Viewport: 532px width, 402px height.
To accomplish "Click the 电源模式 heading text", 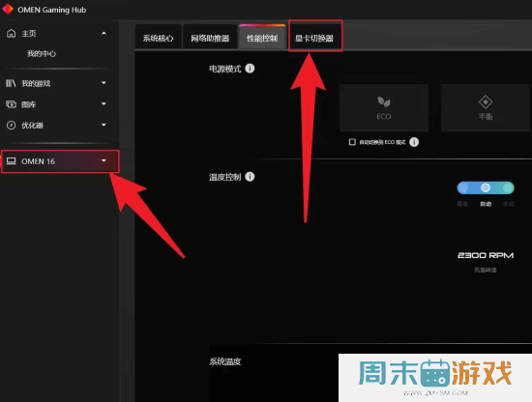I will 225,69.
